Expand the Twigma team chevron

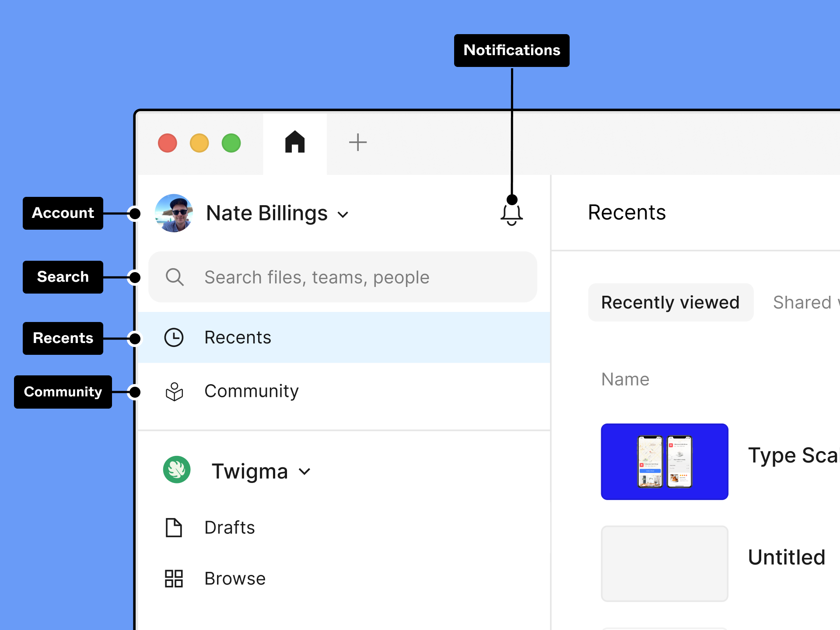tap(305, 472)
